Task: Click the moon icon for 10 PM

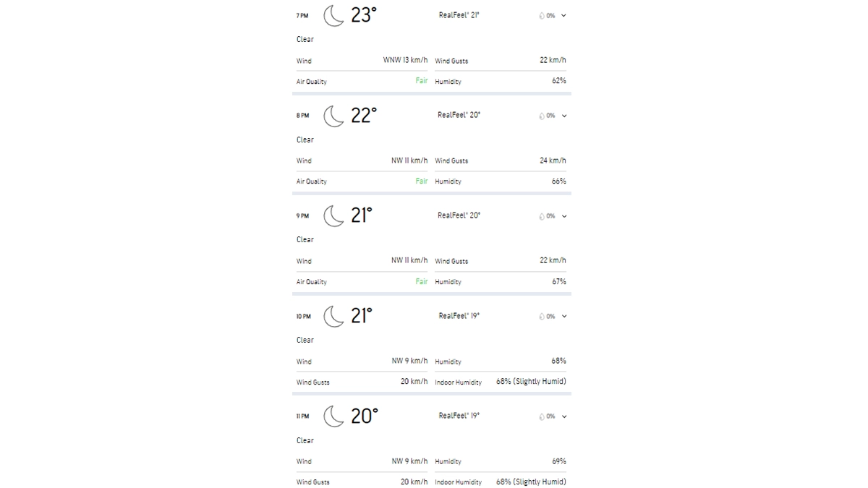Action: point(333,316)
